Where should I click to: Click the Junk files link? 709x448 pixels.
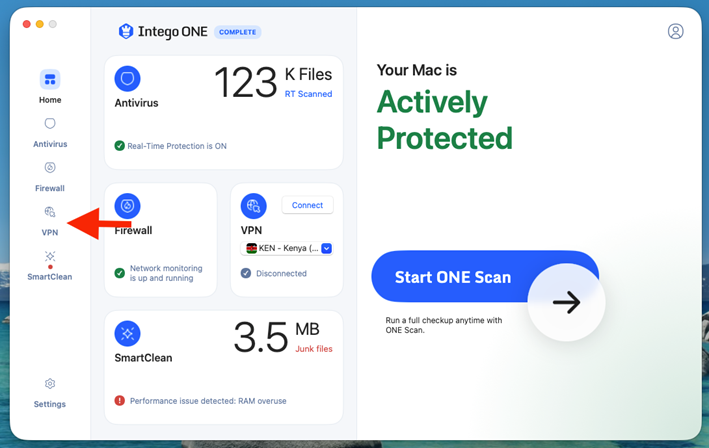[x=314, y=349]
